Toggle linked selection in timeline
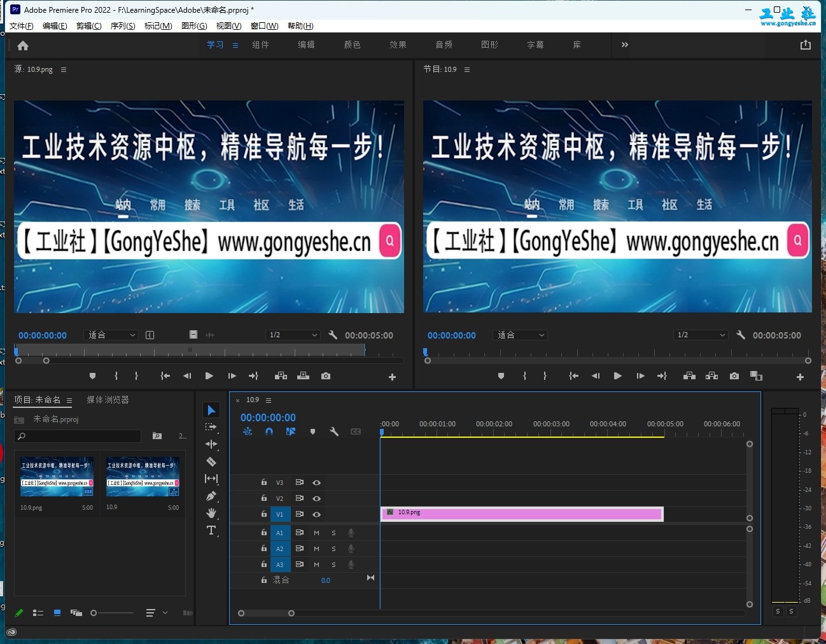This screenshot has width=826, height=644. pyautogui.click(x=291, y=431)
